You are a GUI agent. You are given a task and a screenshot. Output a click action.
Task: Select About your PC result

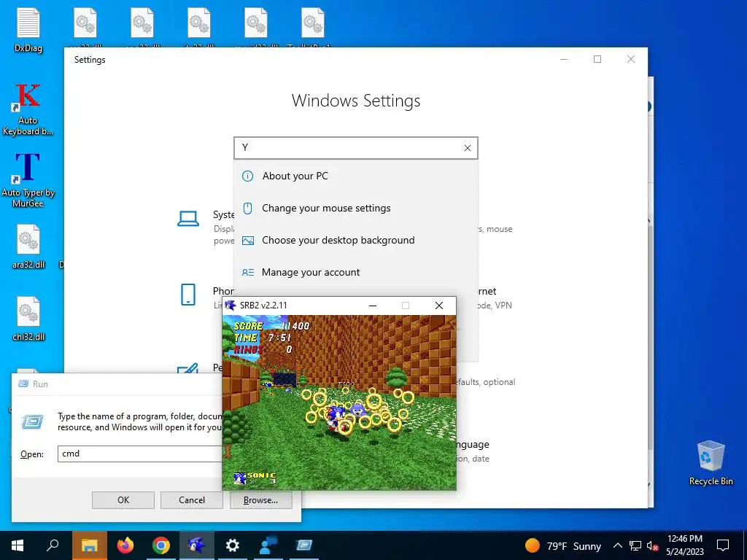coord(356,176)
